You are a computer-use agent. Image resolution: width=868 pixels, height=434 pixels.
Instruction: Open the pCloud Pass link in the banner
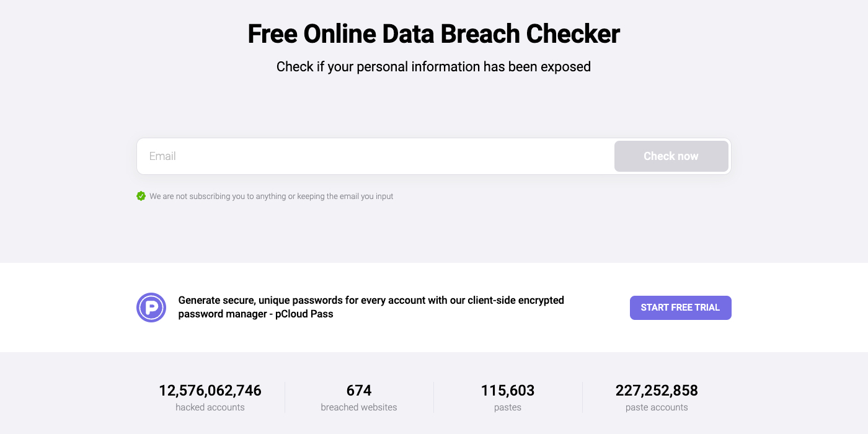click(305, 314)
